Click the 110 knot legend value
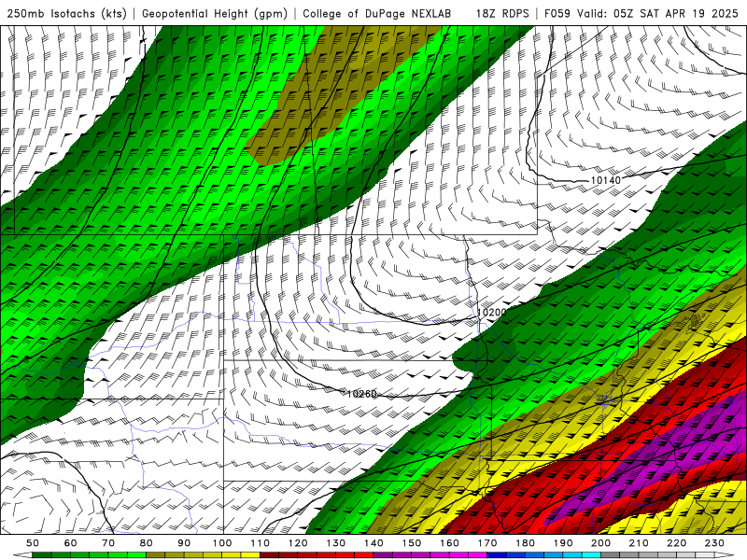Screen dimensions: 747x560 tap(260, 543)
